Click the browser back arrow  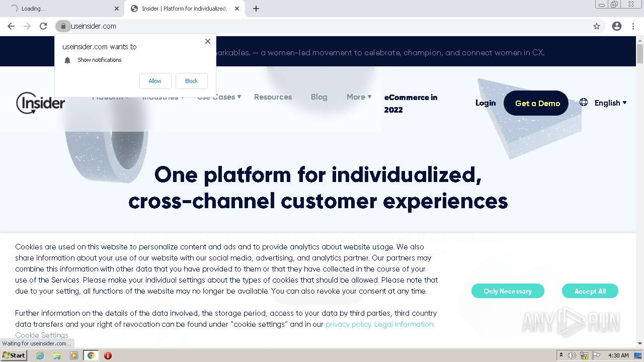pyautogui.click(x=11, y=26)
